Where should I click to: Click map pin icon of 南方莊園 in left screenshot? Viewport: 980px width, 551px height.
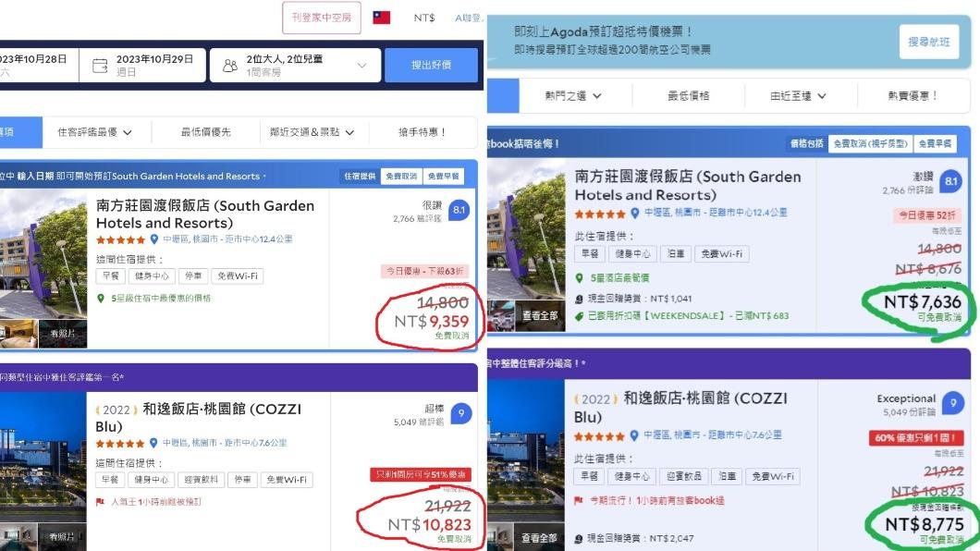click(x=154, y=239)
